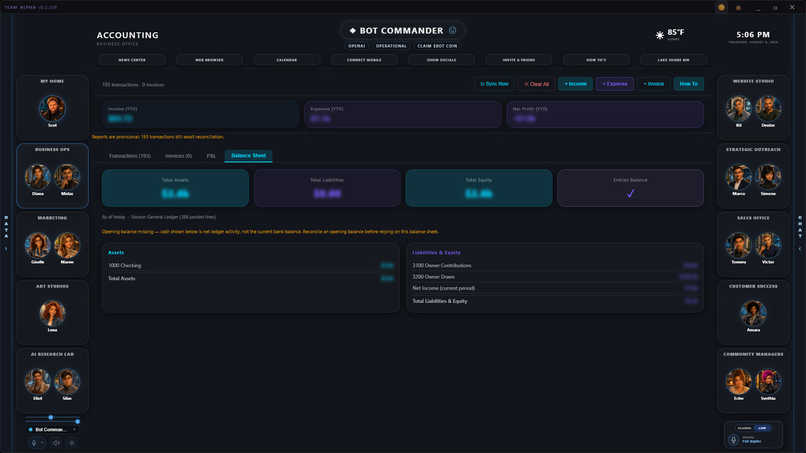Image resolution: width=806 pixels, height=453 pixels.
Task: Select the right-hand Business Ops avatar
Action: coord(67,177)
